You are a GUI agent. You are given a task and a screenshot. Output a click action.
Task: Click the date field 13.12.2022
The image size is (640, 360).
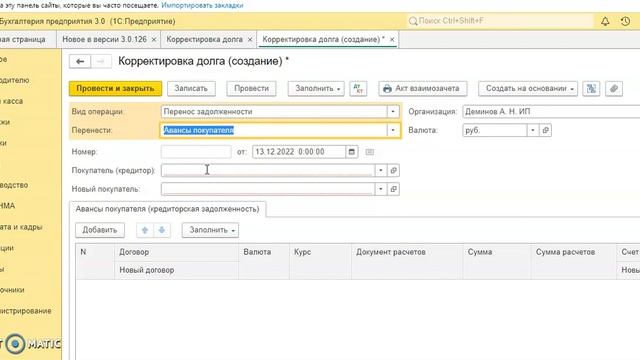pos(299,152)
